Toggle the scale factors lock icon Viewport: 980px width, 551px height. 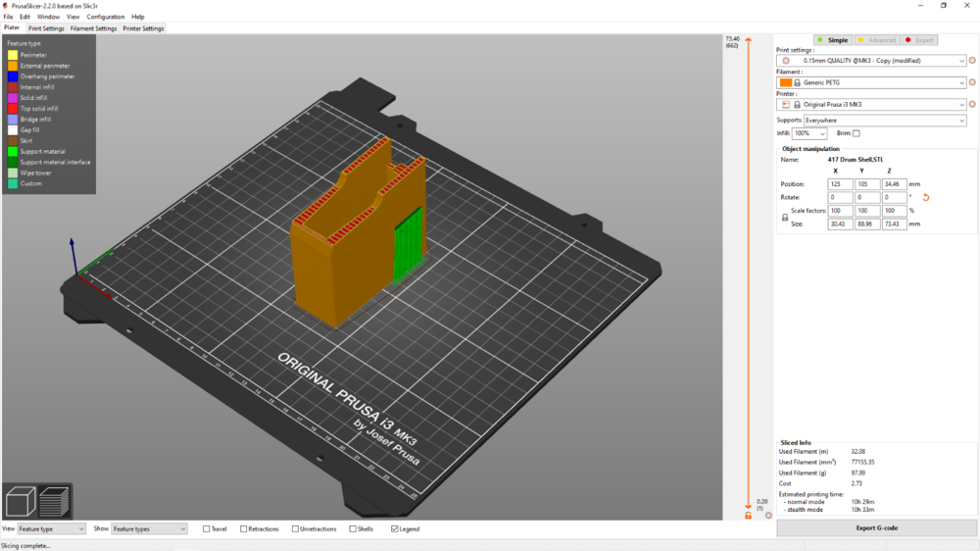pos(785,217)
